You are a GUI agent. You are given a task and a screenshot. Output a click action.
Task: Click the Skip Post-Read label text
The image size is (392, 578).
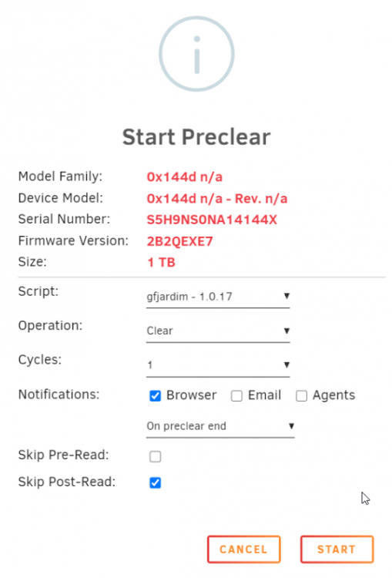tap(67, 482)
